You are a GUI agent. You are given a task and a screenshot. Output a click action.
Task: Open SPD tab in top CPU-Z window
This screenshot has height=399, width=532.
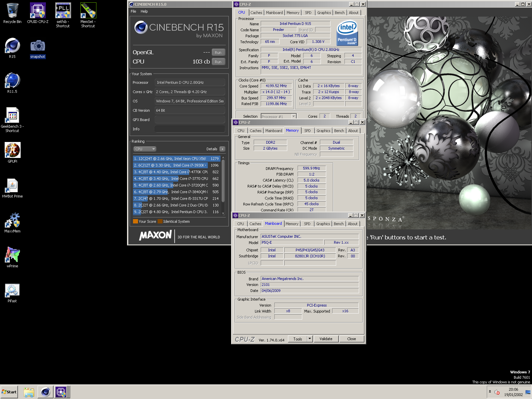pyautogui.click(x=308, y=13)
